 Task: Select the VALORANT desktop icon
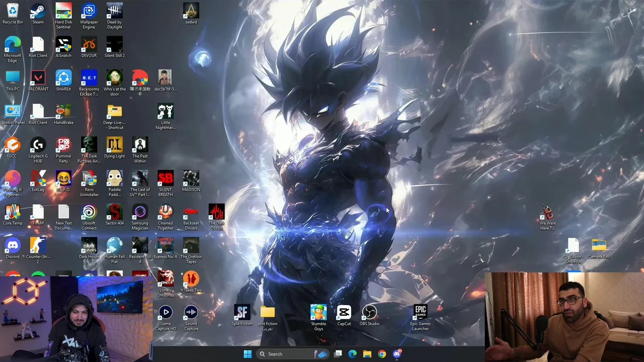[x=38, y=81]
